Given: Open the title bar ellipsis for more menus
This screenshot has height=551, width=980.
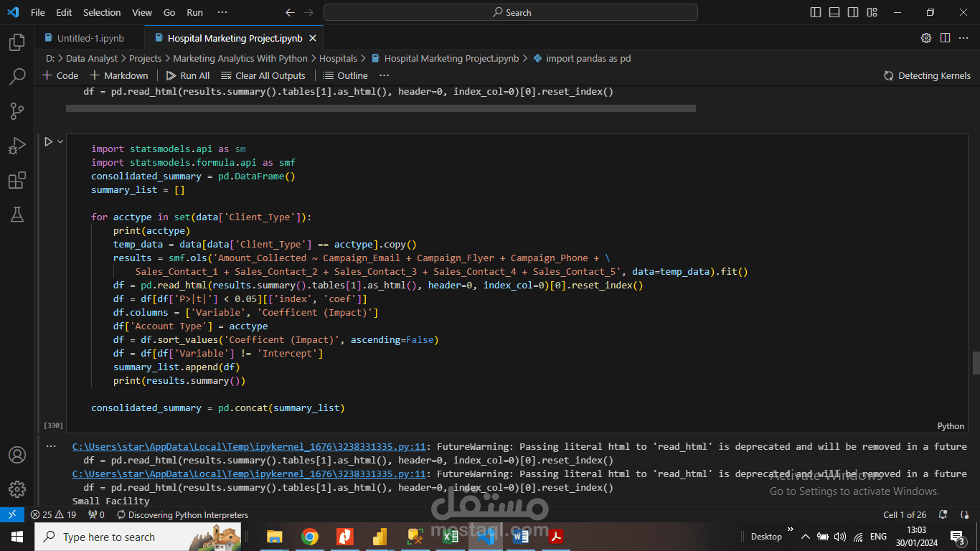Looking at the screenshot, I should coord(222,12).
